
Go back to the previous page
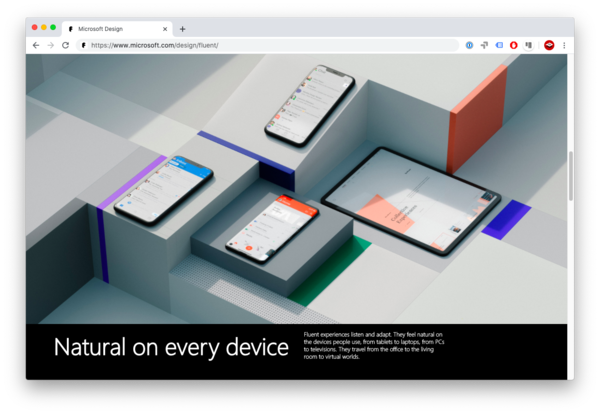pos(36,46)
